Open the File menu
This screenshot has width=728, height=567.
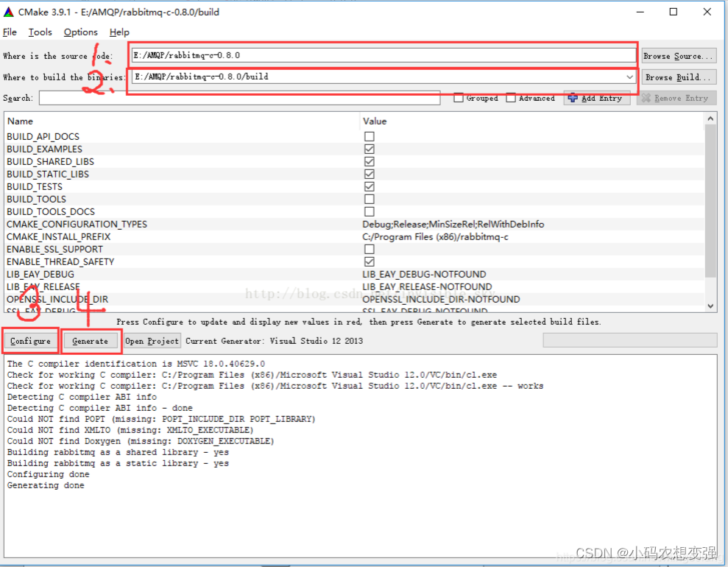click(x=10, y=32)
